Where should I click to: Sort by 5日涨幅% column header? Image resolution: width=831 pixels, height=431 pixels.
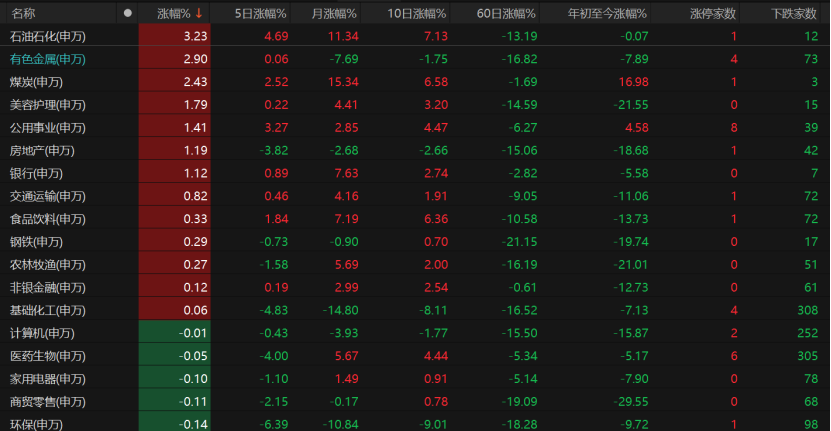click(260, 14)
